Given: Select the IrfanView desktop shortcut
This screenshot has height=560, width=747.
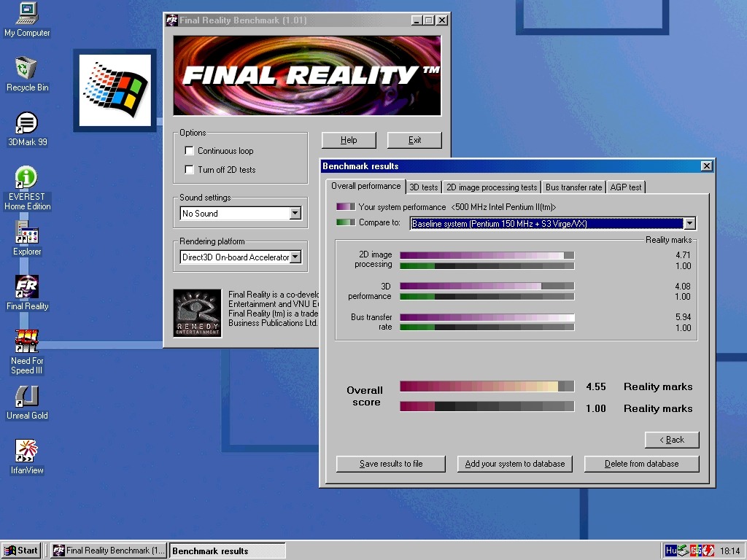Looking at the screenshot, I should (27, 457).
